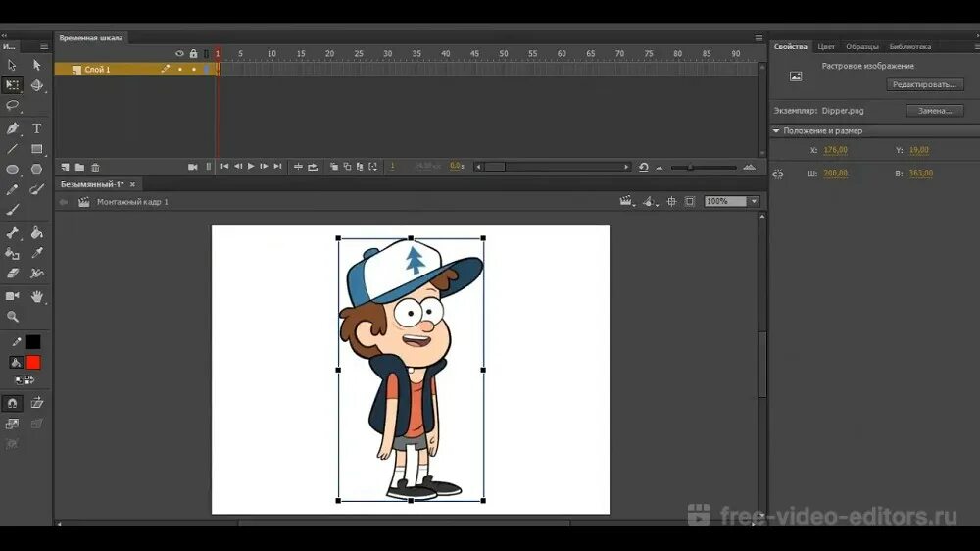Select the black arrow Selection tool
This screenshot has width=980, height=551.
[x=12, y=65]
